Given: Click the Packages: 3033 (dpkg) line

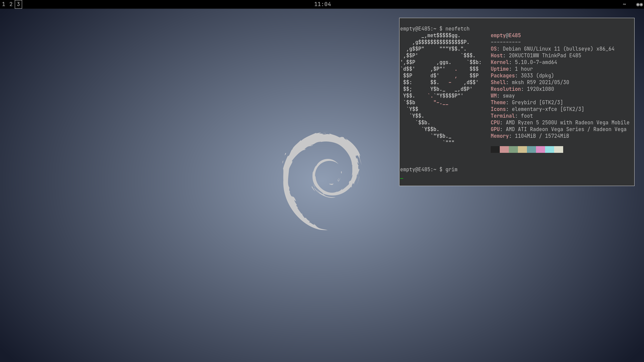Looking at the screenshot, I should [522, 75].
